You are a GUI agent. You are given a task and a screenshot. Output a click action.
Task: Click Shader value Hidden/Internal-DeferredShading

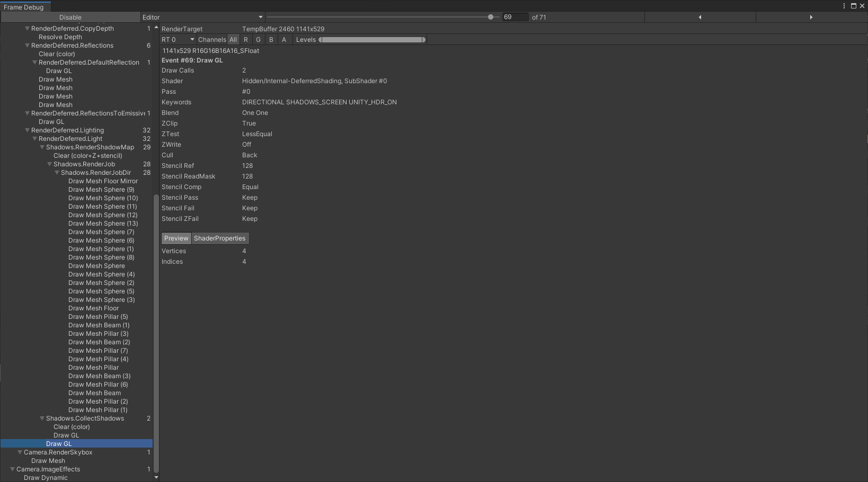315,81
